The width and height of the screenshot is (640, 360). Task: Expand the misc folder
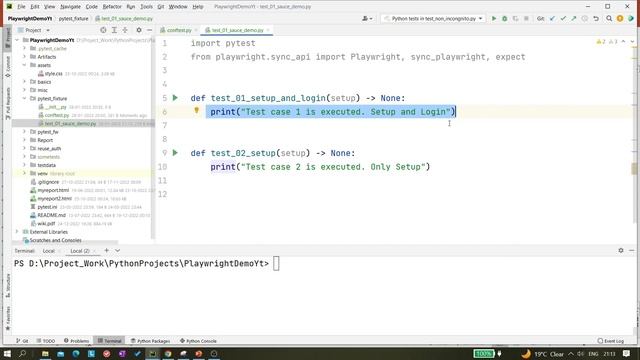[24, 90]
